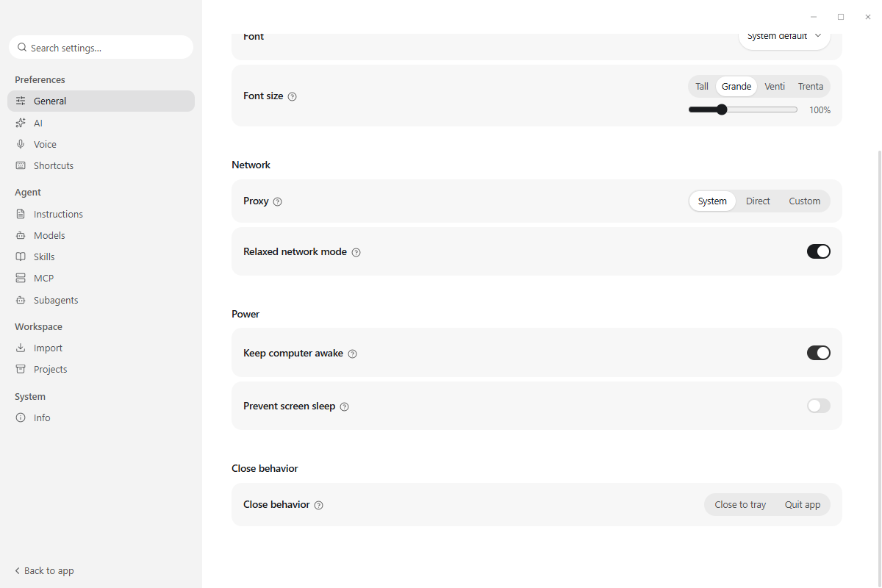This screenshot has width=882, height=588.
Task: Click the font size slider track
Action: click(743, 110)
